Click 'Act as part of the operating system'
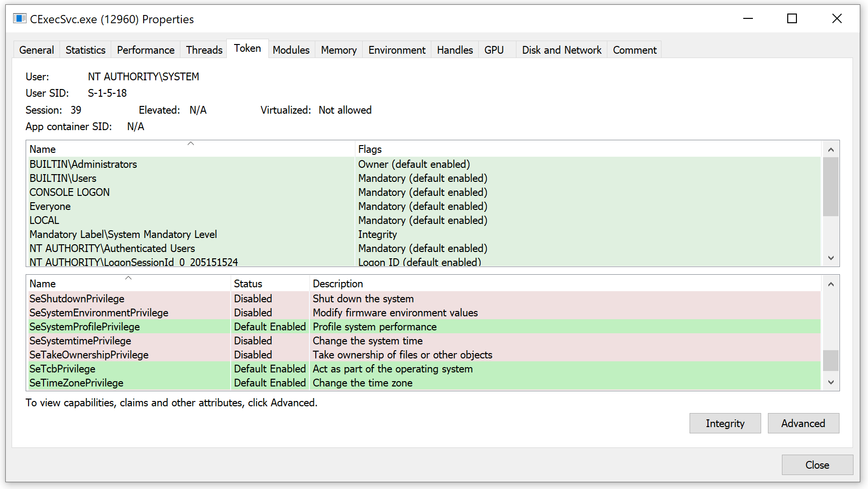The height and width of the screenshot is (489, 868). [x=393, y=369]
